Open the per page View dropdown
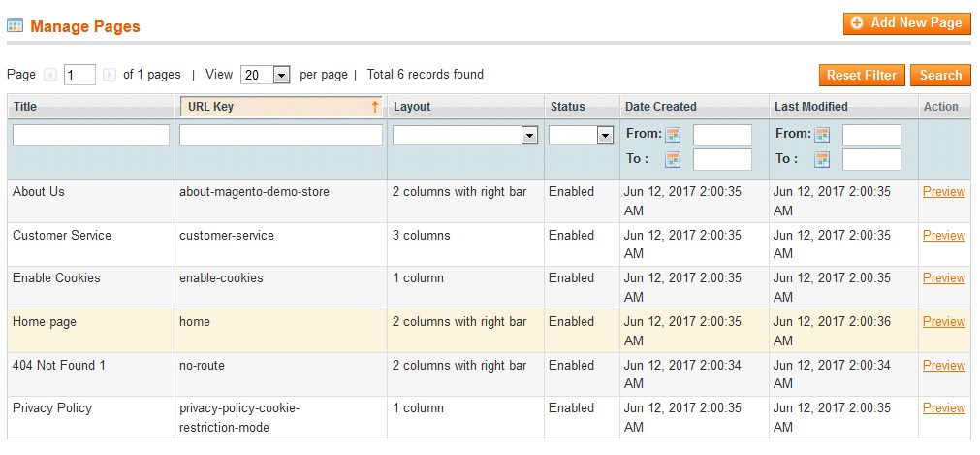The image size is (980, 455). pyautogui.click(x=265, y=75)
